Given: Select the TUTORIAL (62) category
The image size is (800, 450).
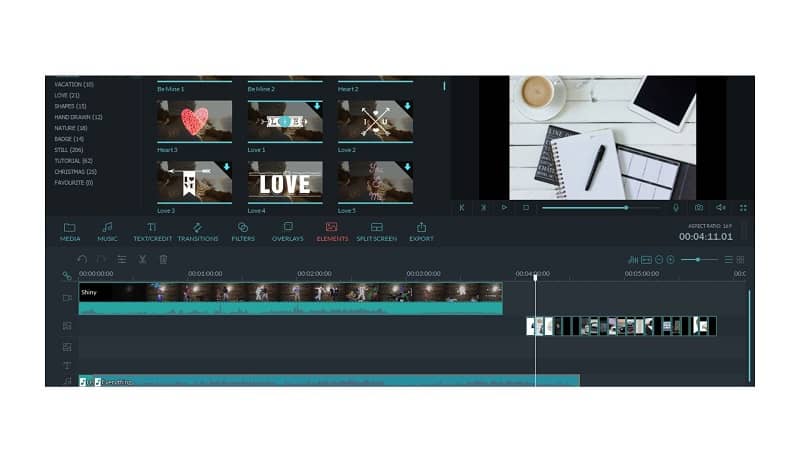Looking at the screenshot, I should click(73, 161).
